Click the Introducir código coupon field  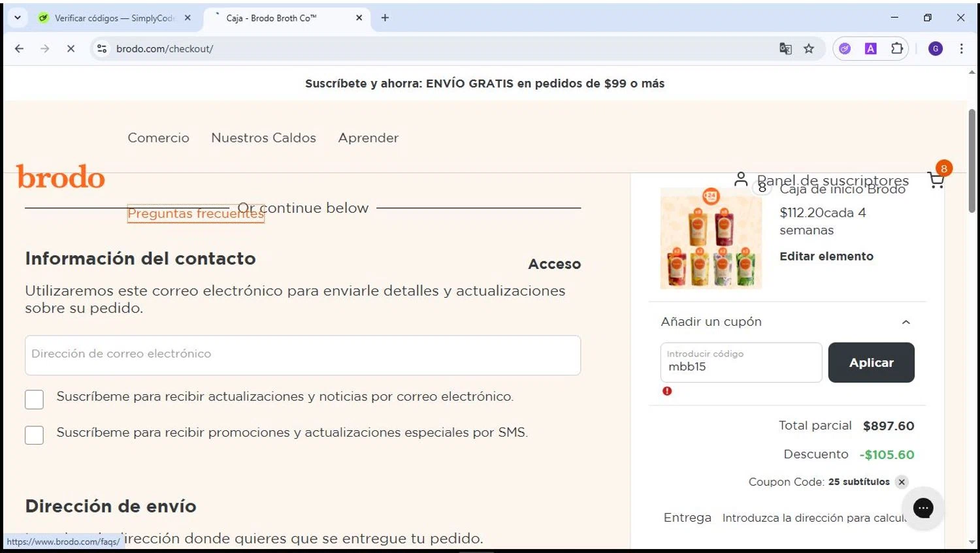tap(741, 362)
